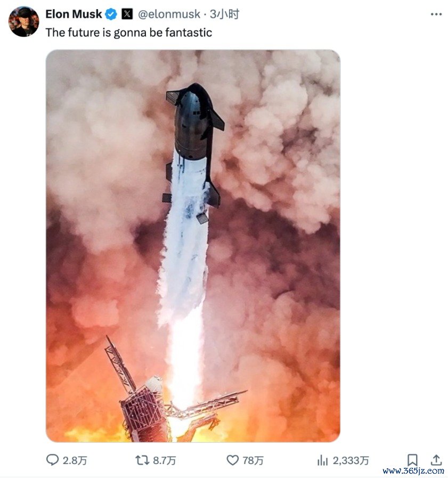Image resolution: width=448 pixels, height=479 pixels.
Task: Click the 2.8万 reply count
Action: [75, 461]
